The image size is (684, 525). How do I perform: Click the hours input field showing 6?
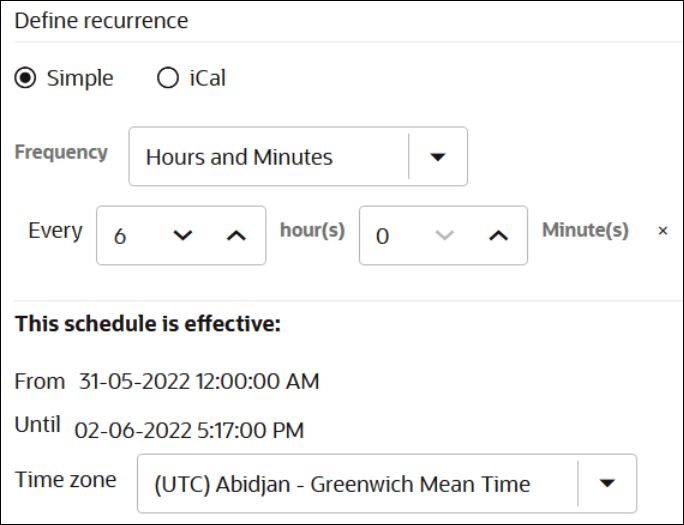[130, 236]
